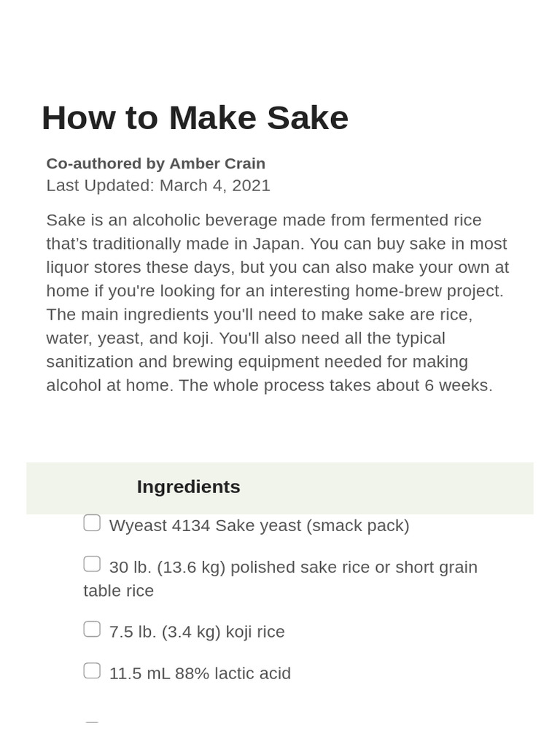
Task: Click the 11.5 mL 88% lactic acid label
Action: [200, 673]
